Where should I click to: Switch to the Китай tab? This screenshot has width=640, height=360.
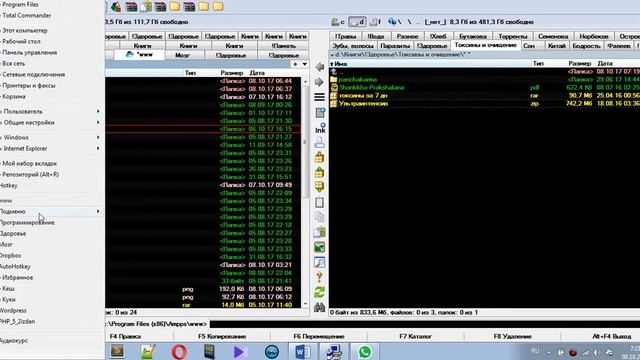click(556, 46)
